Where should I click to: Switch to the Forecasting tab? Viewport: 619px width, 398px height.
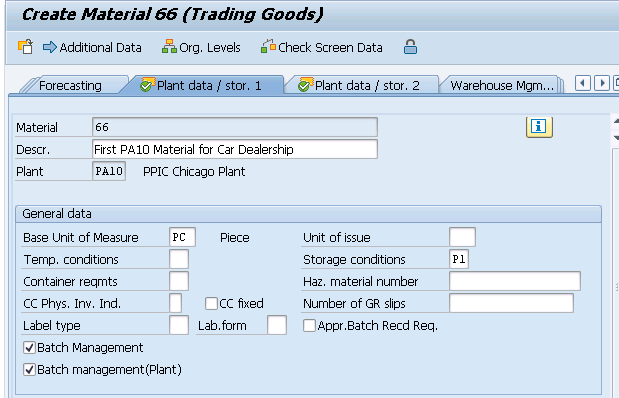point(70,85)
